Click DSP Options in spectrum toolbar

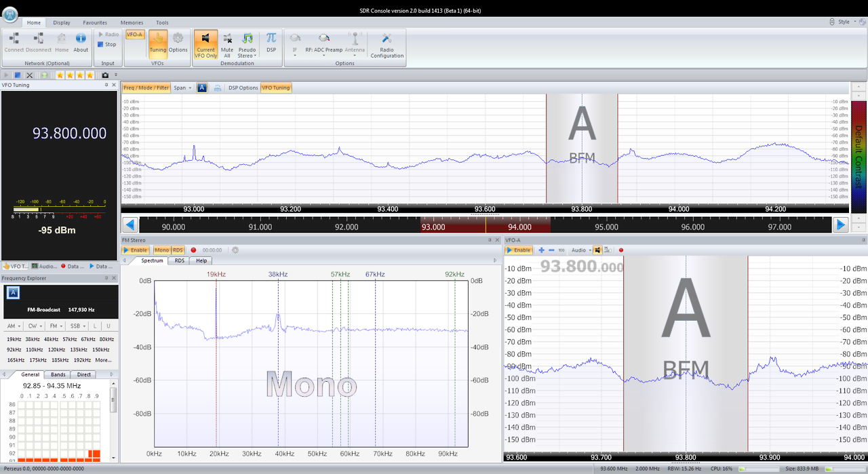243,87
